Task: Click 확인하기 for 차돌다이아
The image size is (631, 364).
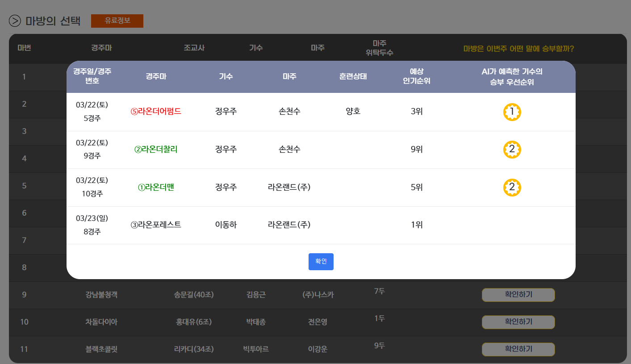Action: pyautogui.click(x=518, y=322)
